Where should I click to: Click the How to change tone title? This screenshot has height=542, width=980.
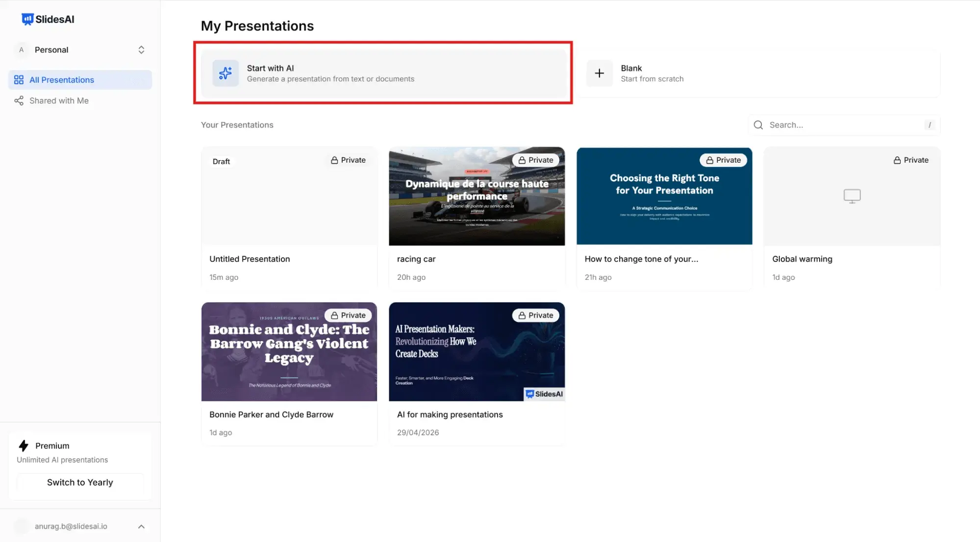(641, 259)
